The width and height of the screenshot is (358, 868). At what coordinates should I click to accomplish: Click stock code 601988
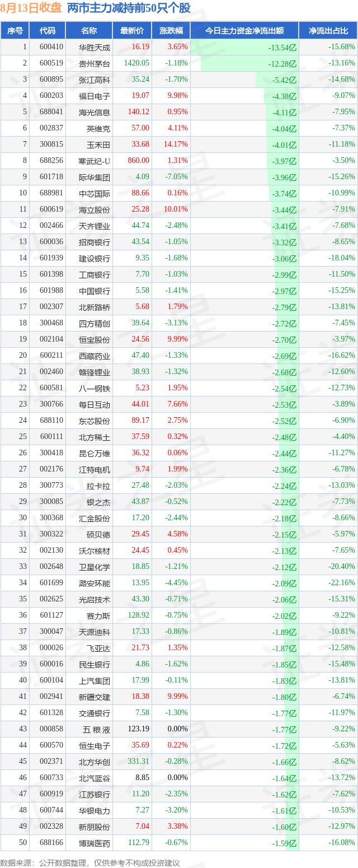(51, 291)
